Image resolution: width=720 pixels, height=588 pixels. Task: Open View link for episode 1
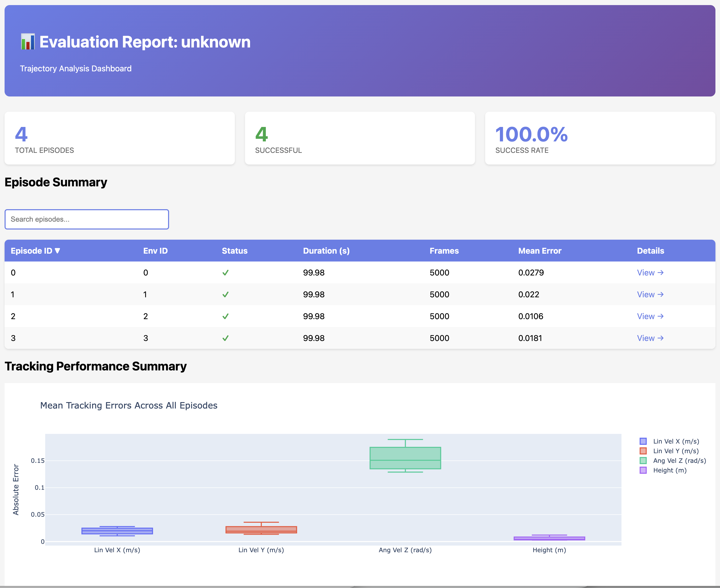pos(650,294)
